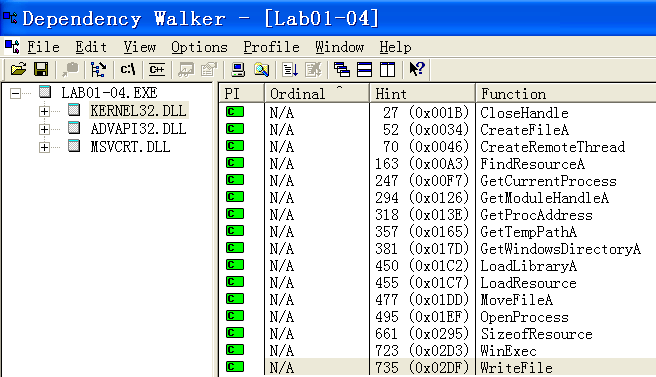This screenshot has width=656, height=377.
Task: Open System Information computer icon
Action: (x=238, y=69)
